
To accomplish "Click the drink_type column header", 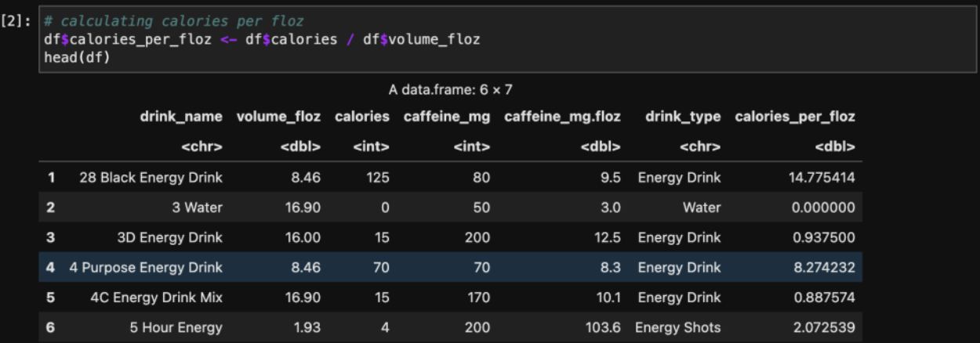I will pyautogui.click(x=683, y=117).
